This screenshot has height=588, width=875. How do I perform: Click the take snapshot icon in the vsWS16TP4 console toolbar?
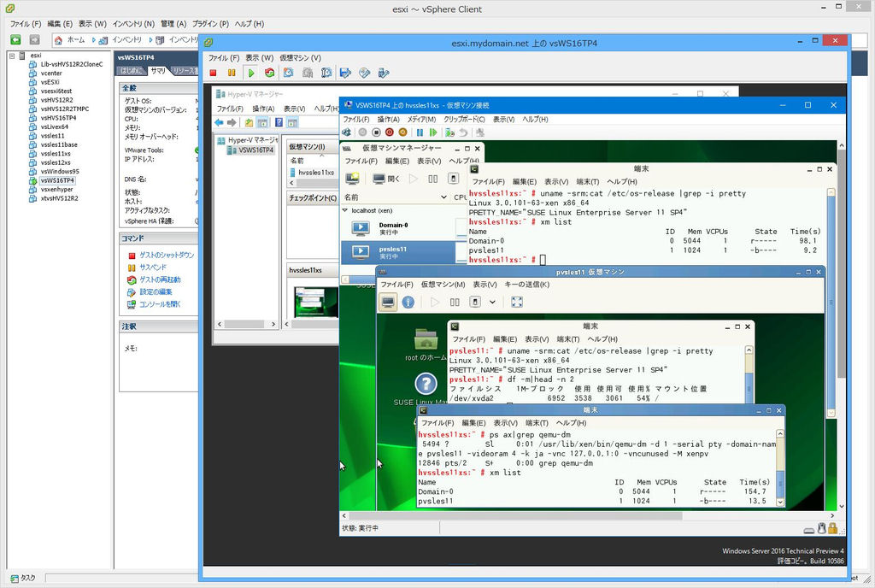[289, 73]
